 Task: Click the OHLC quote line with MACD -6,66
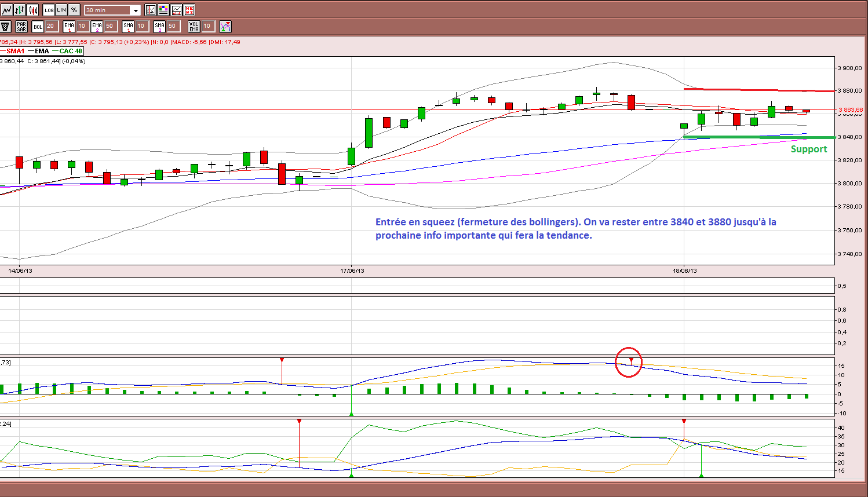coord(120,42)
